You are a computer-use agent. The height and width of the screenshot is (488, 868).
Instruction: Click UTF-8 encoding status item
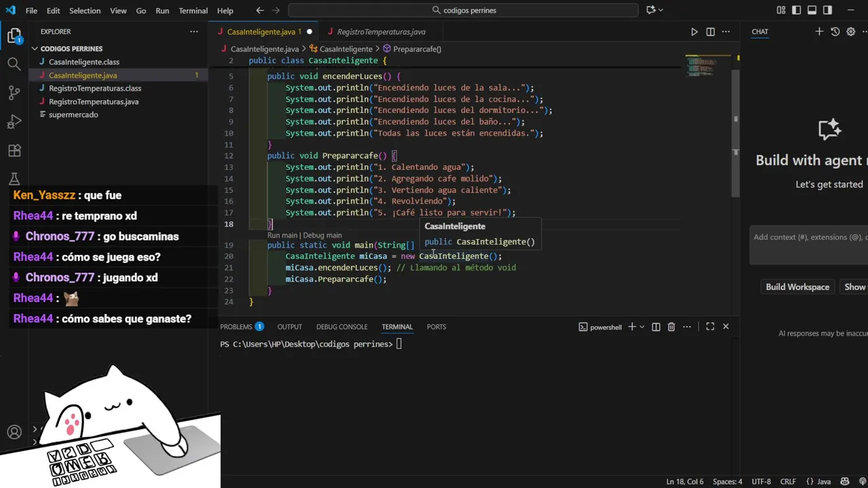click(761, 482)
